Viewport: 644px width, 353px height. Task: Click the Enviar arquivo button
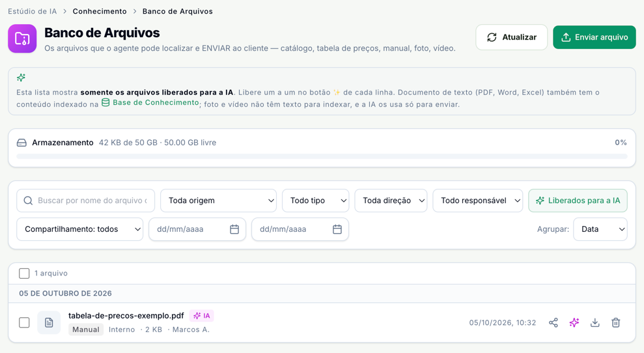pos(595,37)
